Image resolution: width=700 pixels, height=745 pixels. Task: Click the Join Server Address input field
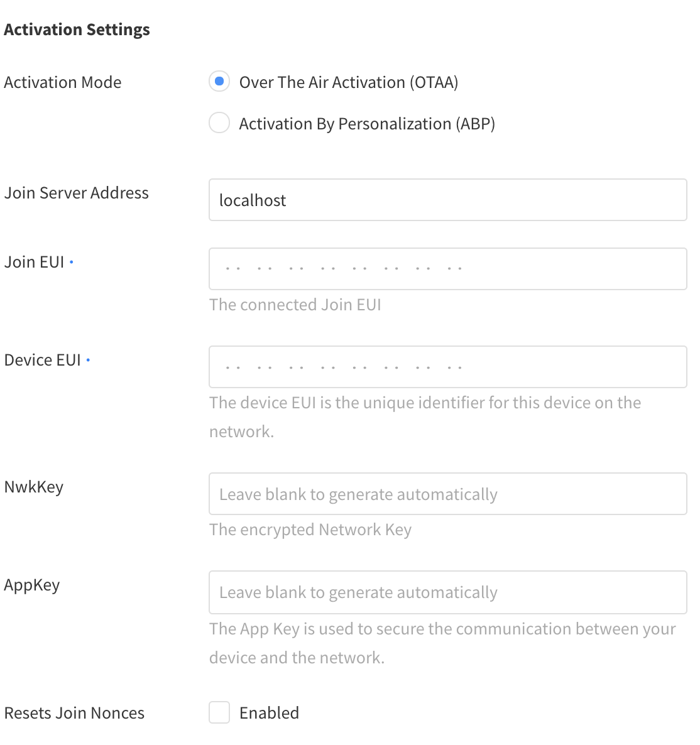[x=447, y=200]
